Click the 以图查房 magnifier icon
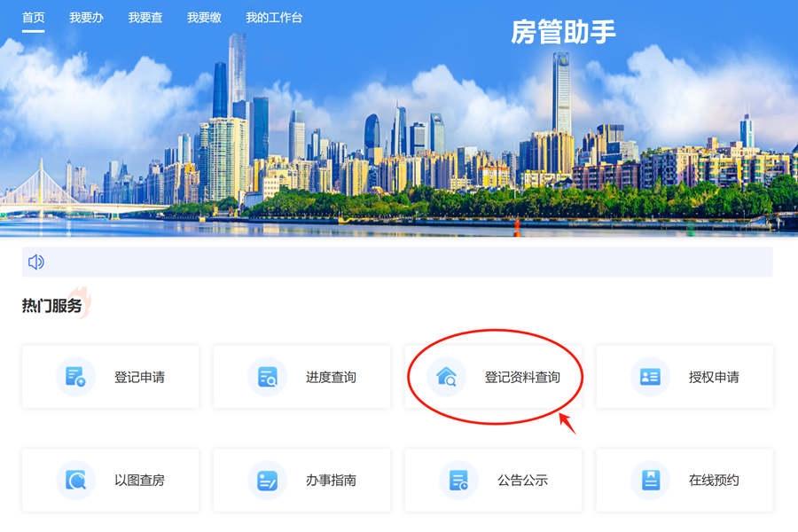The image size is (798, 532). click(x=75, y=481)
